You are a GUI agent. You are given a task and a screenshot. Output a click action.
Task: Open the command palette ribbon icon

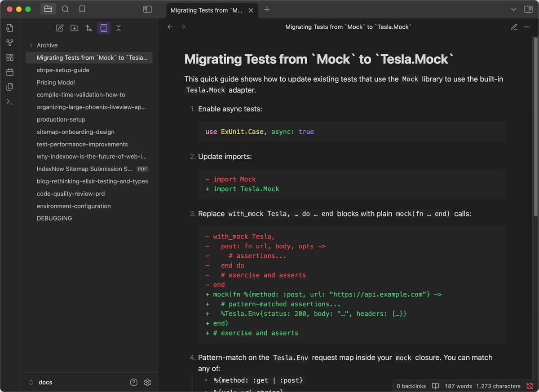click(x=10, y=101)
